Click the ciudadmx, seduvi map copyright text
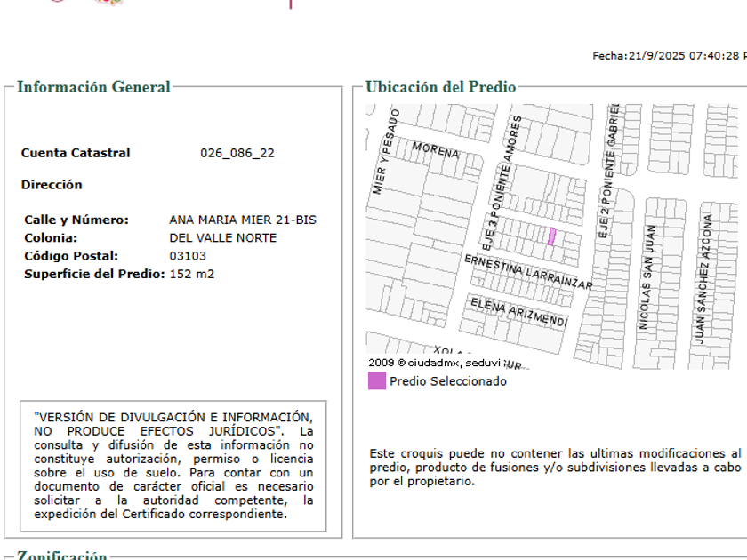The width and height of the screenshot is (747, 560). pos(435,363)
